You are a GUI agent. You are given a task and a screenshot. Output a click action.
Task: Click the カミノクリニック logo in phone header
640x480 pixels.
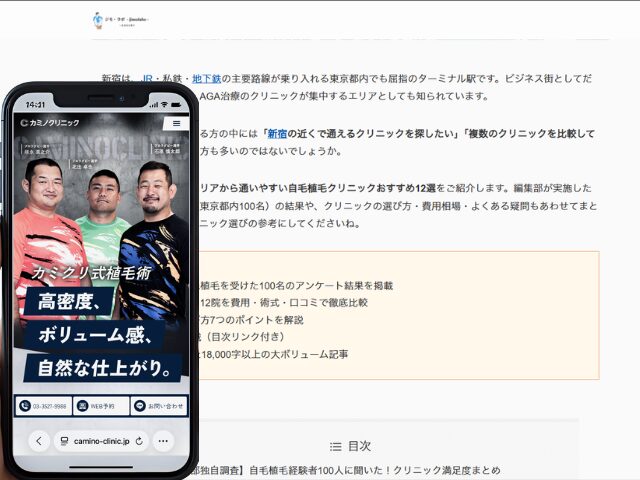[x=50, y=122]
